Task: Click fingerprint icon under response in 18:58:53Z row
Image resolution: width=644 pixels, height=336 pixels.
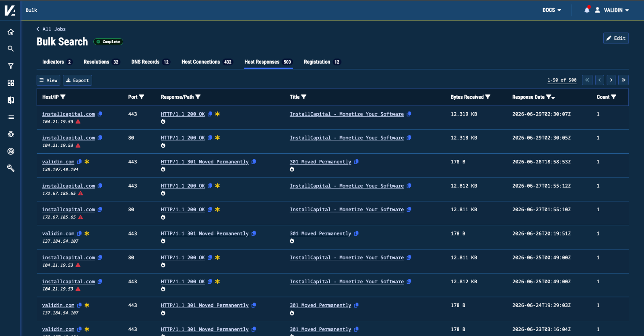Action: [163, 169]
